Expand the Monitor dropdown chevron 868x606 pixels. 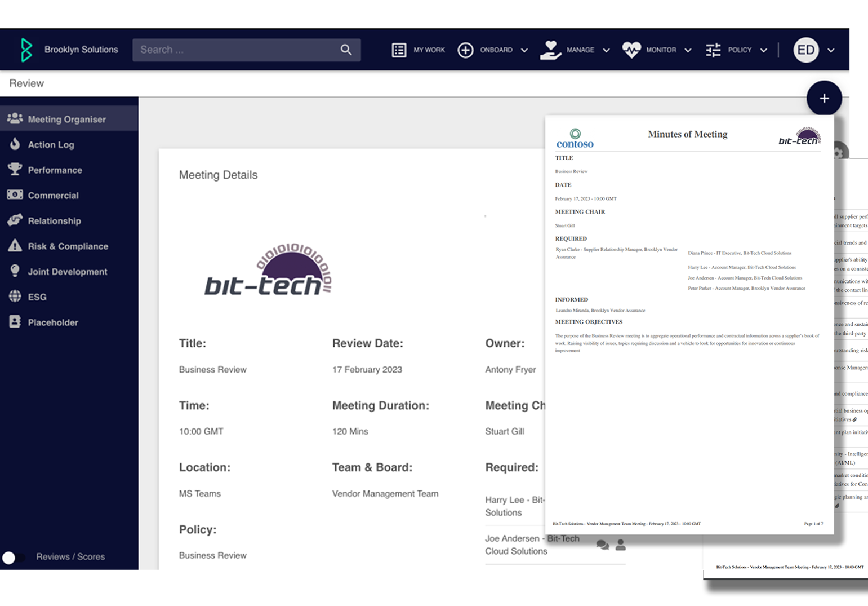(x=688, y=50)
